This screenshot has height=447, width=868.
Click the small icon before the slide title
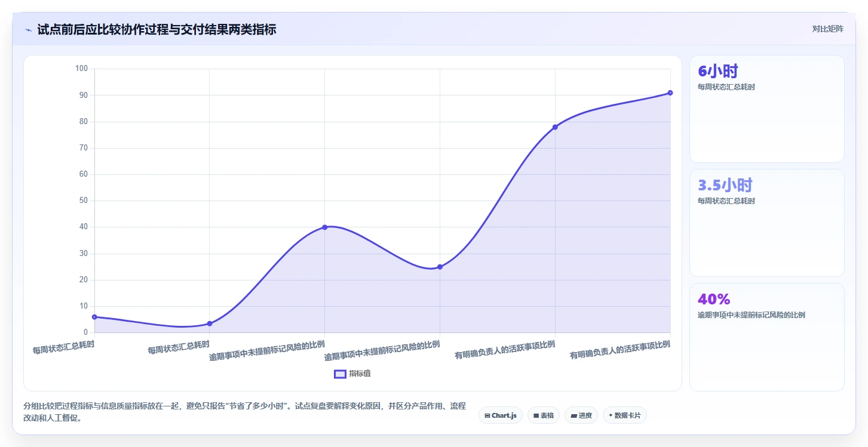click(28, 30)
